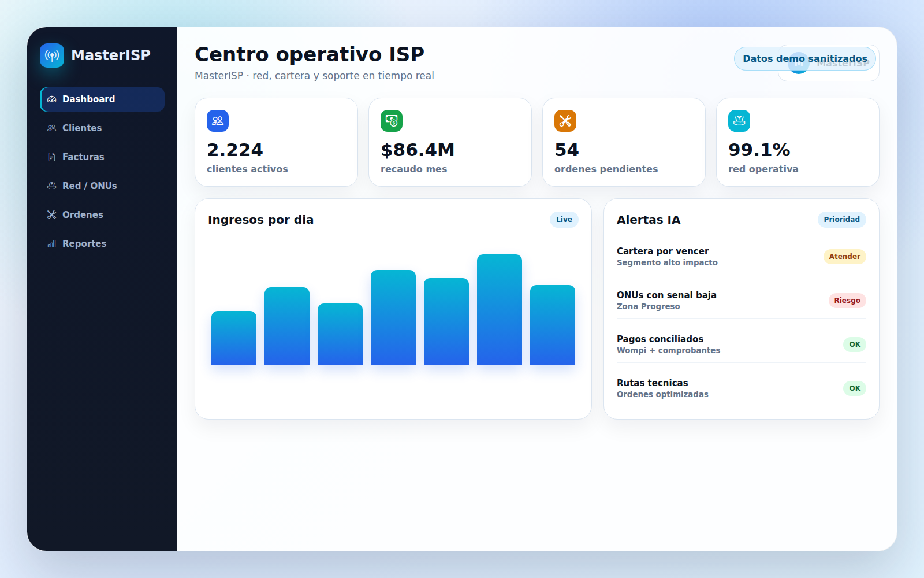Click the Segmento alto impacto subtitle
924x578 pixels.
tap(667, 263)
